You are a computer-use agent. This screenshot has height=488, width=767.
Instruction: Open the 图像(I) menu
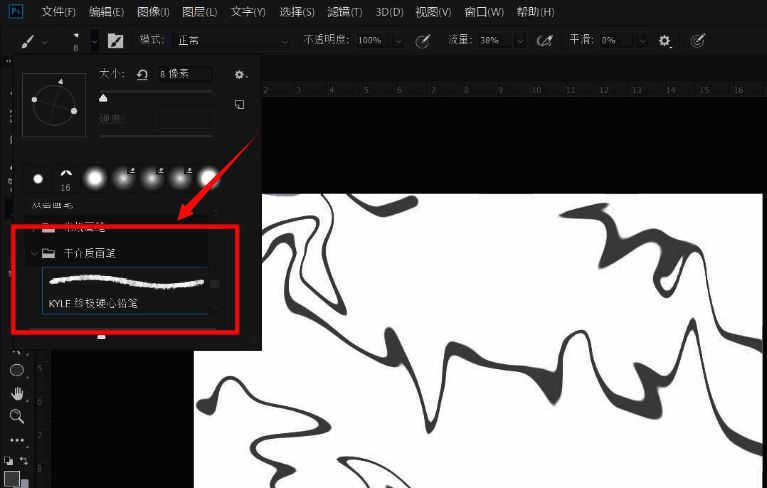click(x=153, y=12)
